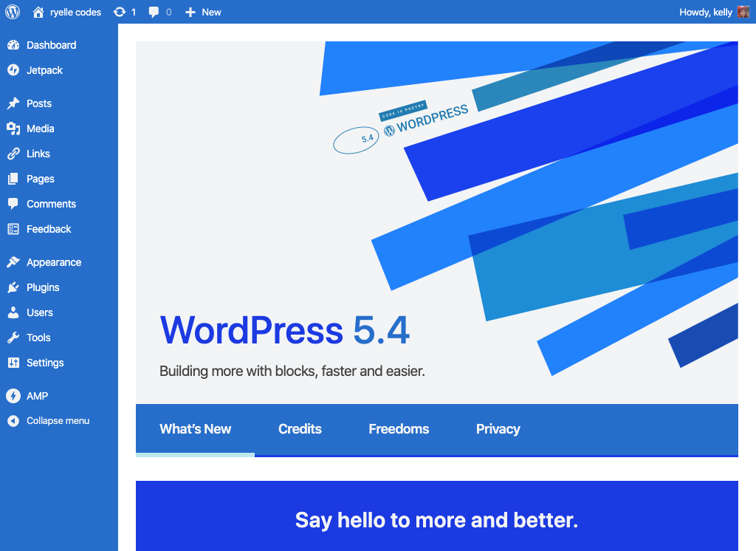Click 'Say hello to more and better' heading
The image size is (756, 551).
tap(436, 520)
